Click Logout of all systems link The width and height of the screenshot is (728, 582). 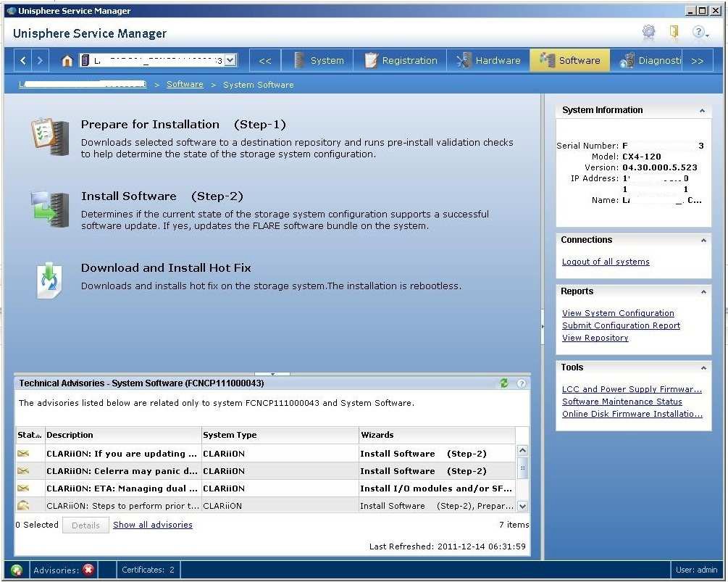[x=606, y=262]
